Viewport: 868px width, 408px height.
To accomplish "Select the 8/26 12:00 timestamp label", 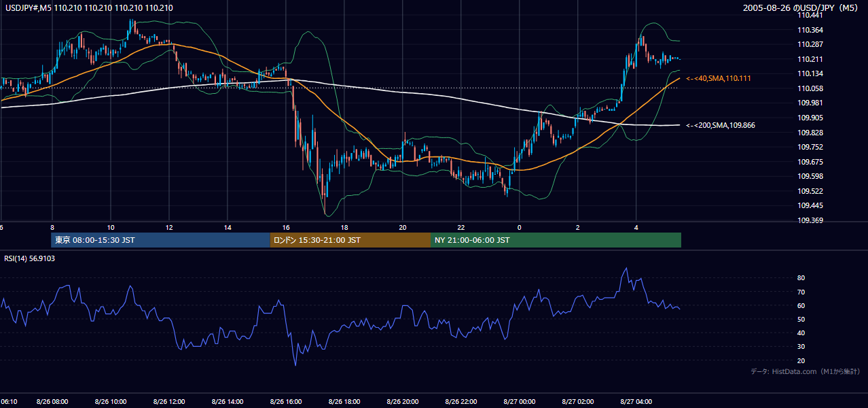I will [168, 402].
